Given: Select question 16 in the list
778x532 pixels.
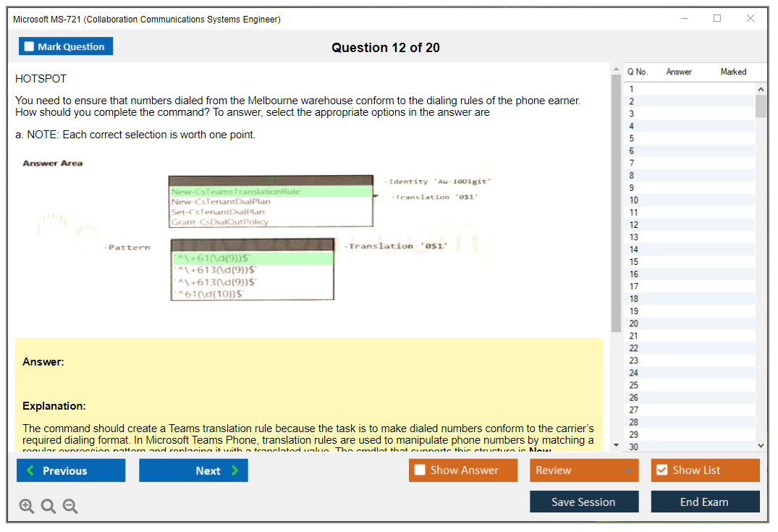Looking at the screenshot, I should pos(690,274).
